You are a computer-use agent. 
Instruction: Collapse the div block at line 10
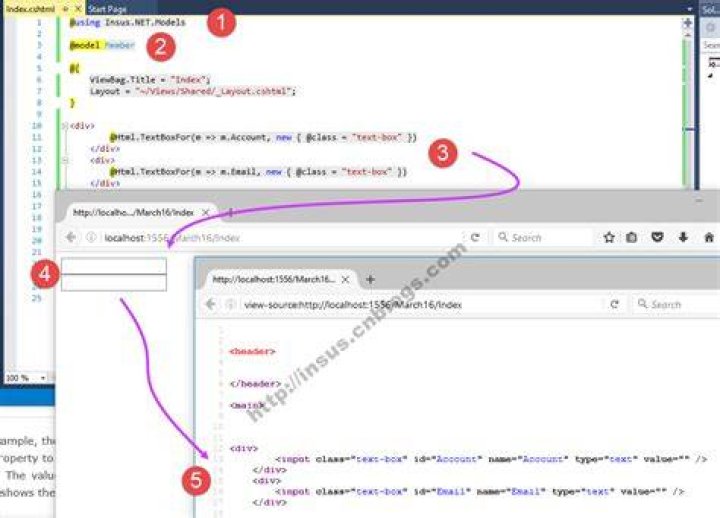click(65, 126)
